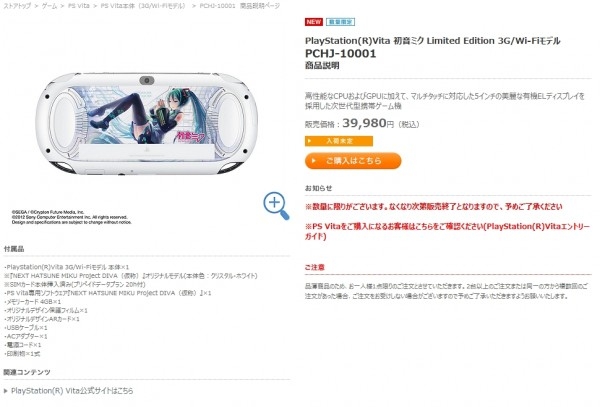The image size is (600, 407).
Task: Click the red limited quantity notice text
Action: (x=434, y=207)
